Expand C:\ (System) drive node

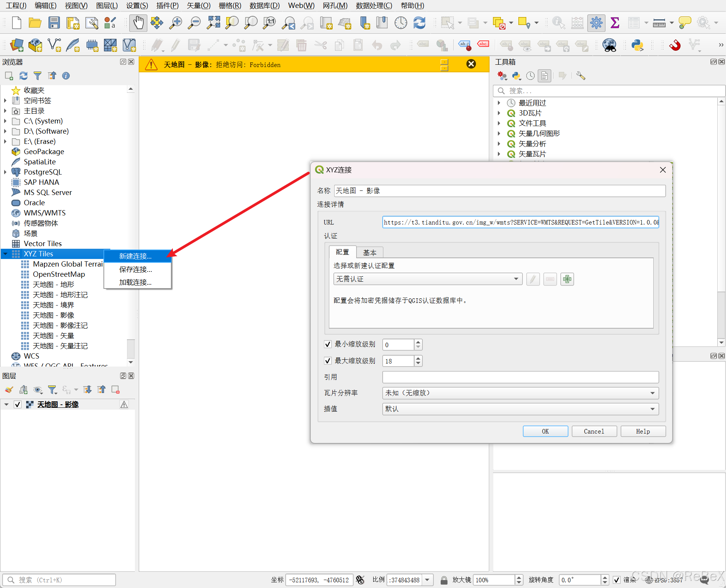5,121
